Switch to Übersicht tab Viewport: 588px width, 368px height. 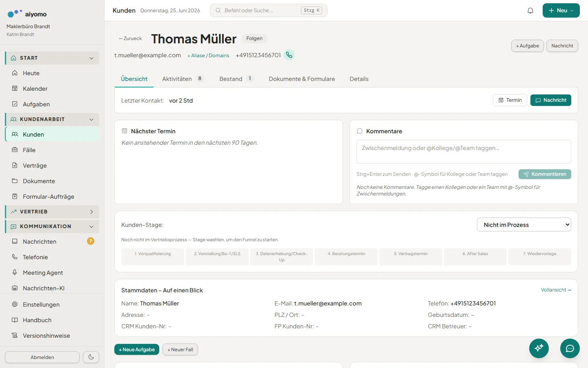(x=134, y=79)
